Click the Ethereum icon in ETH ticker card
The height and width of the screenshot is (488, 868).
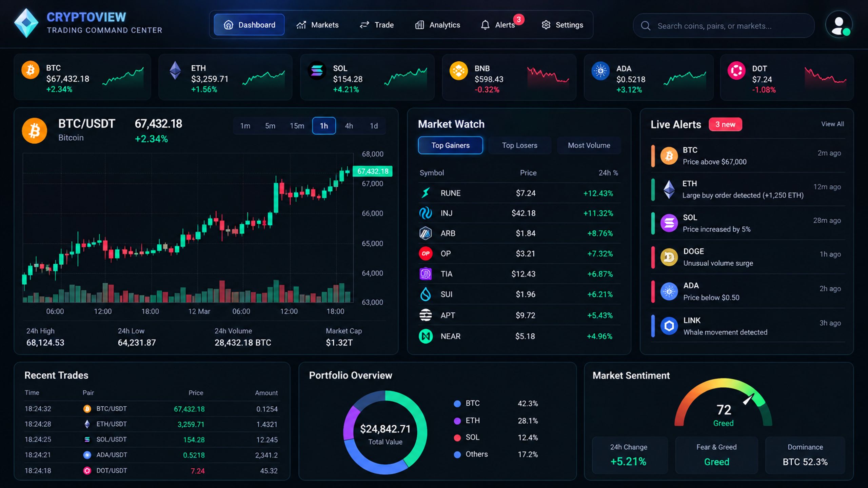pos(175,70)
